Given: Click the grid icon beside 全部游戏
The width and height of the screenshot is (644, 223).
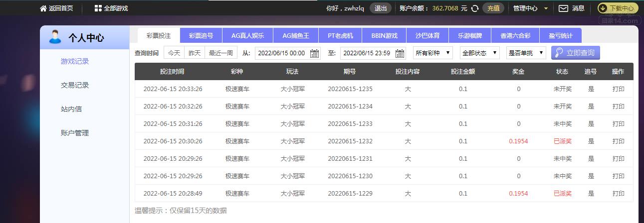Looking at the screenshot, I should 98,8.
